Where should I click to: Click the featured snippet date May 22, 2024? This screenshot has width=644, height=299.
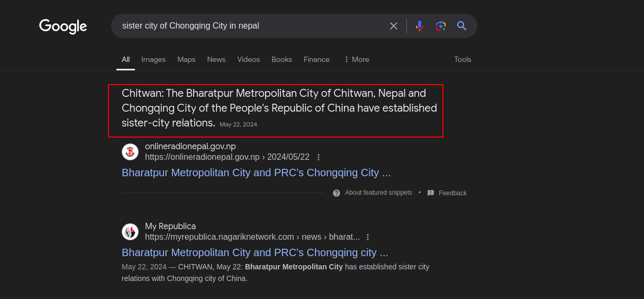(238, 125)
